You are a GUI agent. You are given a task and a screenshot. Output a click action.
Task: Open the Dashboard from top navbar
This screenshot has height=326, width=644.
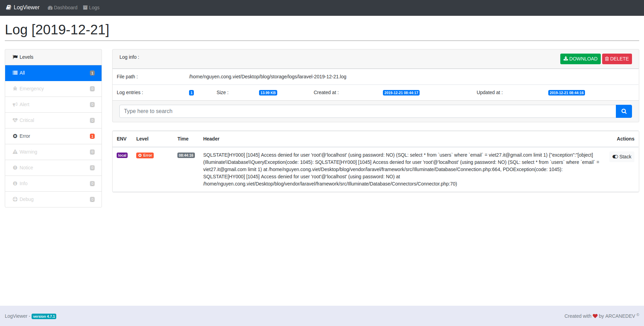pyautogui.click(x=62, y=7)
